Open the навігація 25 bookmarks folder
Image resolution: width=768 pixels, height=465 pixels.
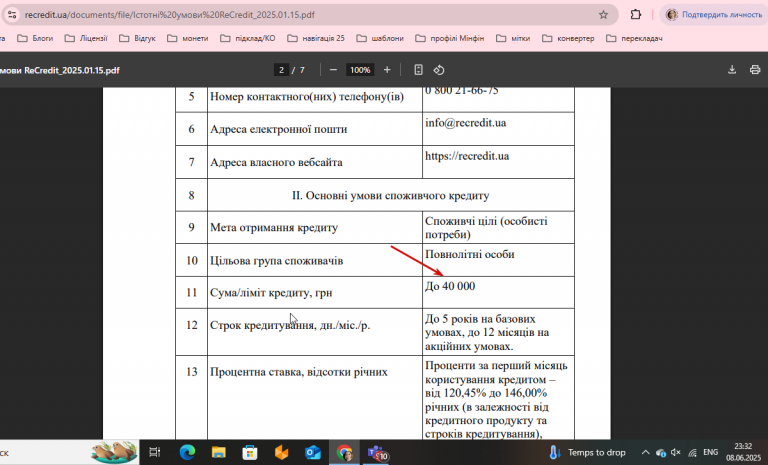316,38
